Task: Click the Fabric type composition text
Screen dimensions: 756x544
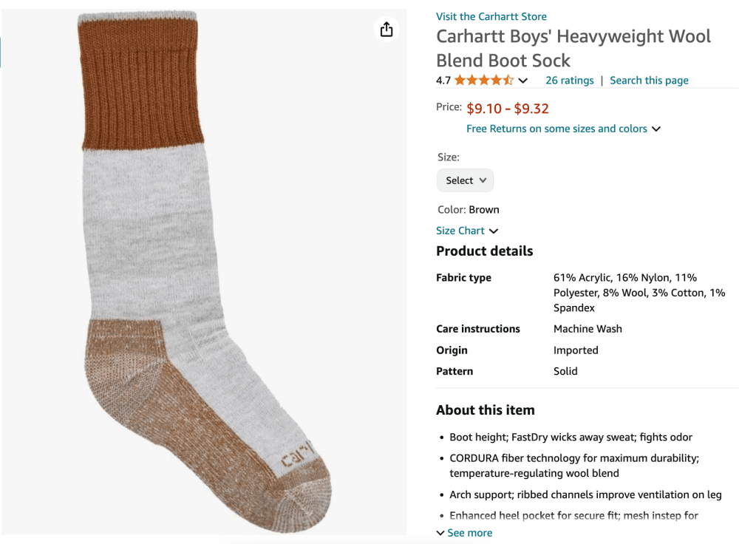Action: pyautogui.click(x=639, y=293)
